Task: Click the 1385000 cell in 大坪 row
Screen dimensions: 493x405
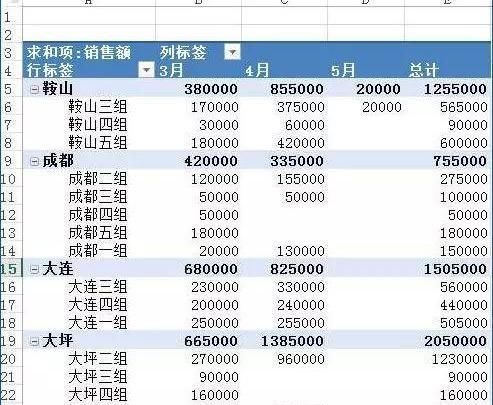Action: (292, 341)
